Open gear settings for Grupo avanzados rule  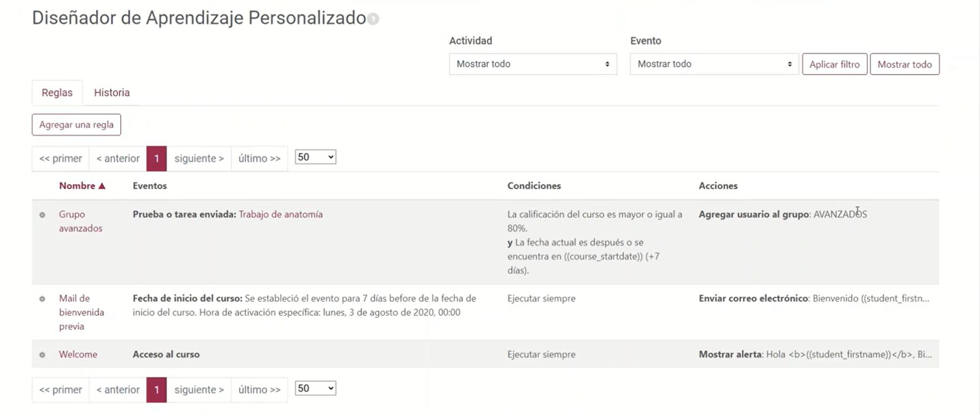[42, 215]
